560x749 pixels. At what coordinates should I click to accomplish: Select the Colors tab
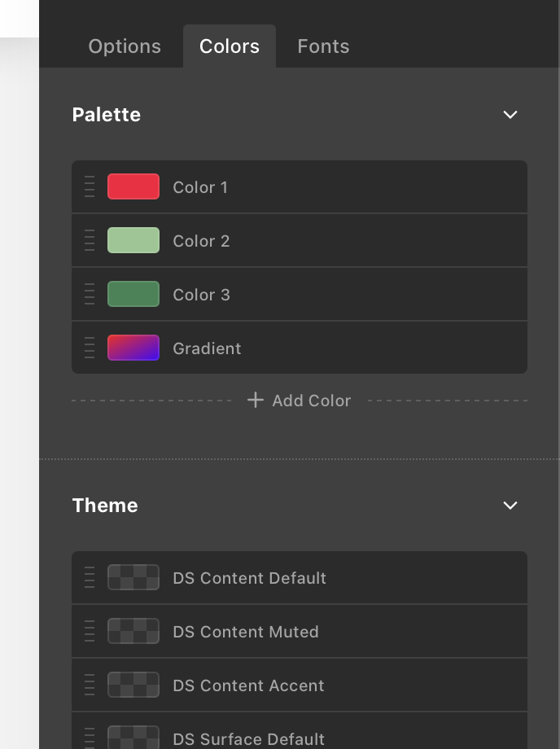pos(230,46)
